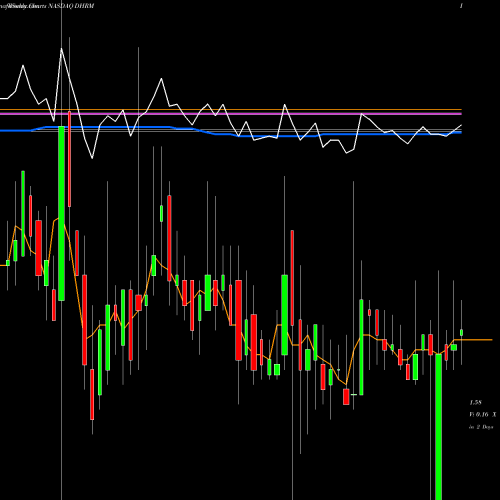Select the last small green candle at right end
Screen dimensions: 500x500
[462, 332]
